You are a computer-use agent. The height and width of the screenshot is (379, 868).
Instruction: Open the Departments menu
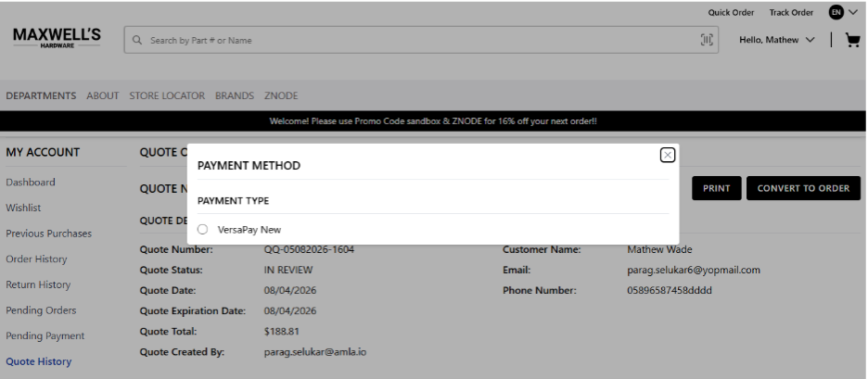41,95
